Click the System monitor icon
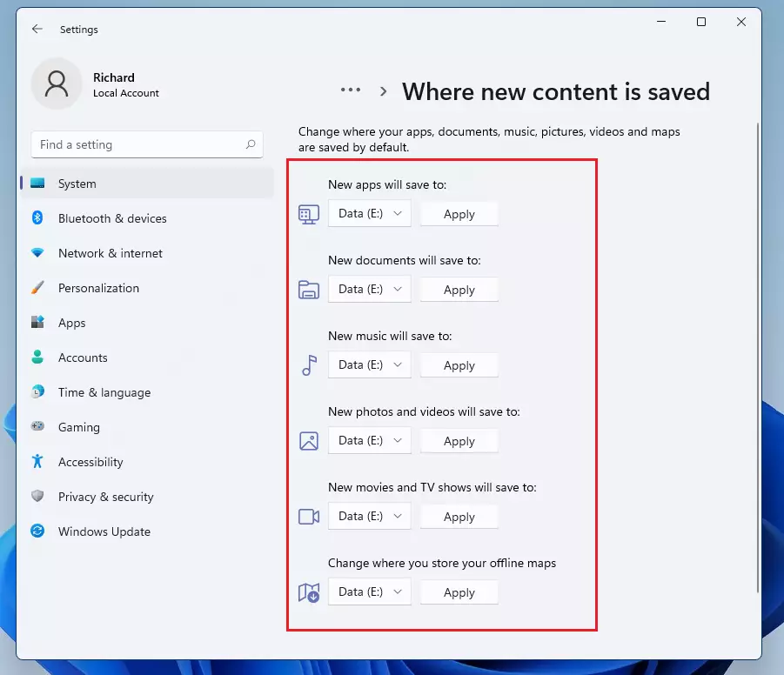The height and width of the screenshot is (675, 784). coord(37,184)
